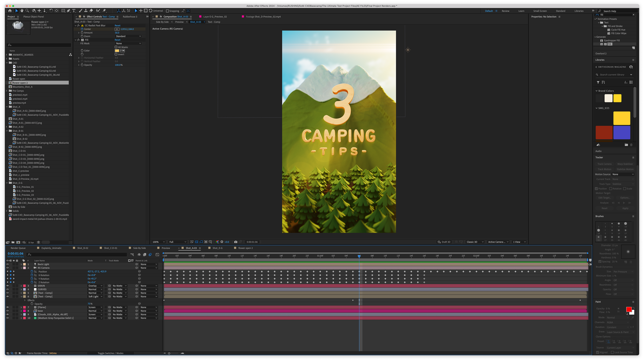Screen dimensions: 644x361
Task: Switch to the Rubberhose 3 panel tab
Action: coord(130,17)
